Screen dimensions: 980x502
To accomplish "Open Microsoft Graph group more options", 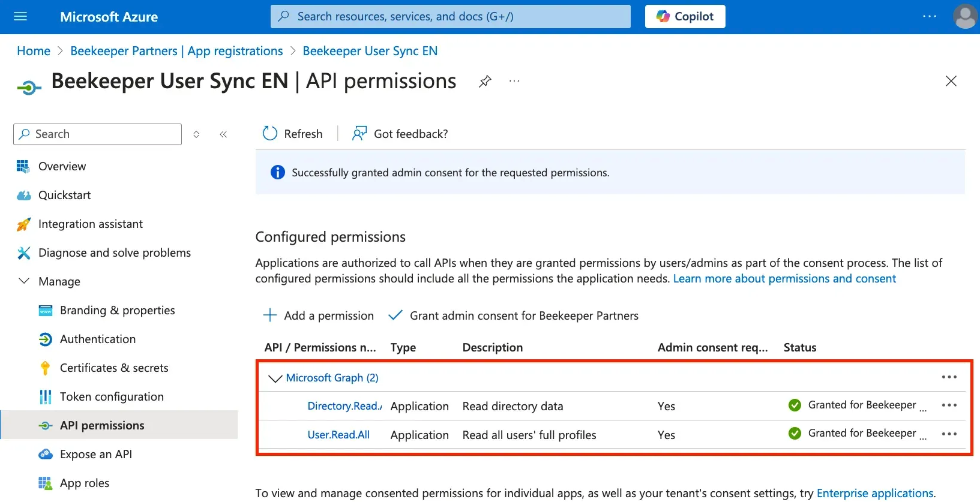I will 949,377.
